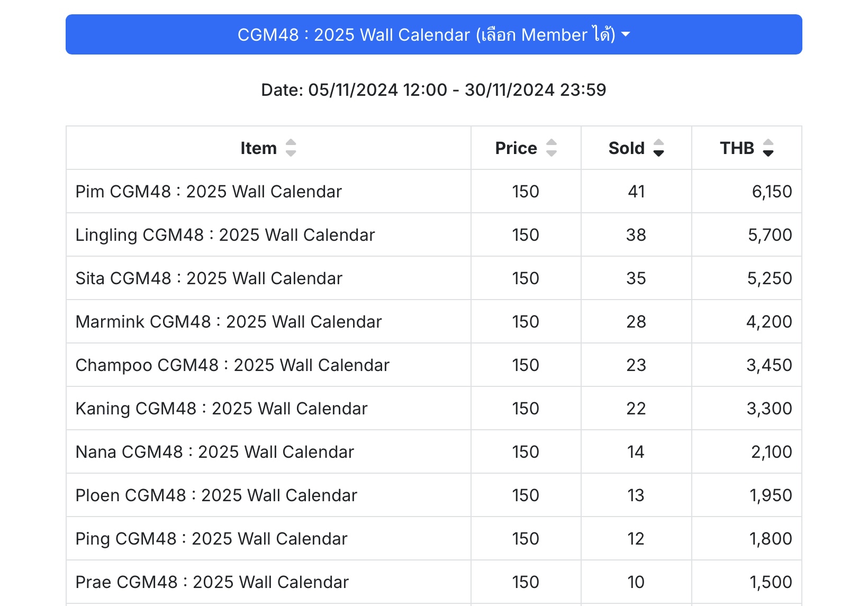
Task: Select the Ploen CGM48 Wall Calendar row
Action: 433,495
